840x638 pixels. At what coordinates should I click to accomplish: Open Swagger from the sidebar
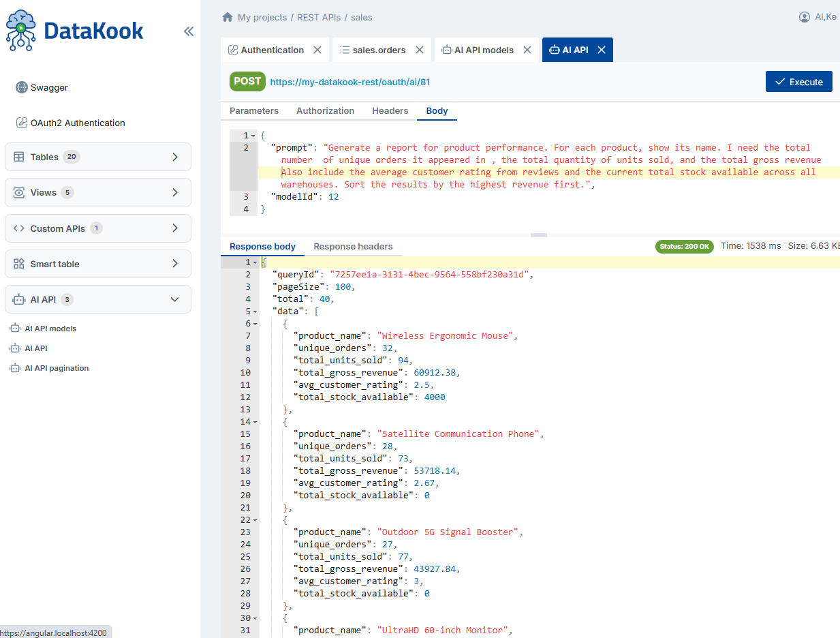(49, 87)
